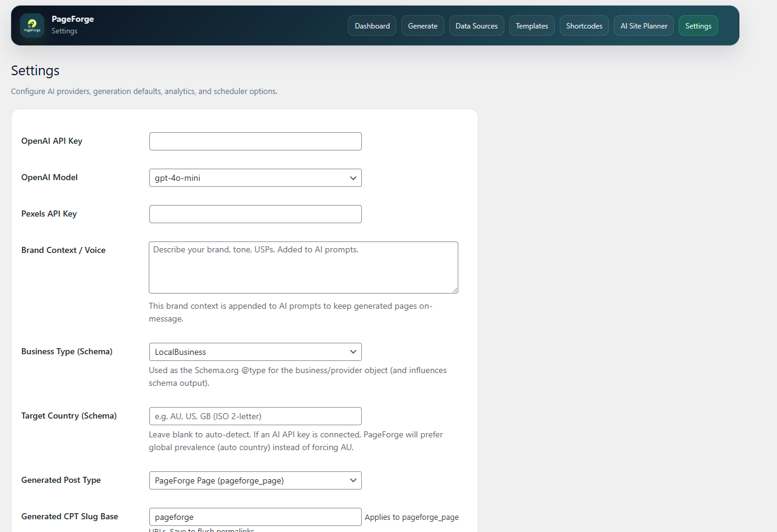Viewport: 777px width, 532px height.
Task: Go to the Templates page
Action: pyautogui.click(x=532, y=25)
